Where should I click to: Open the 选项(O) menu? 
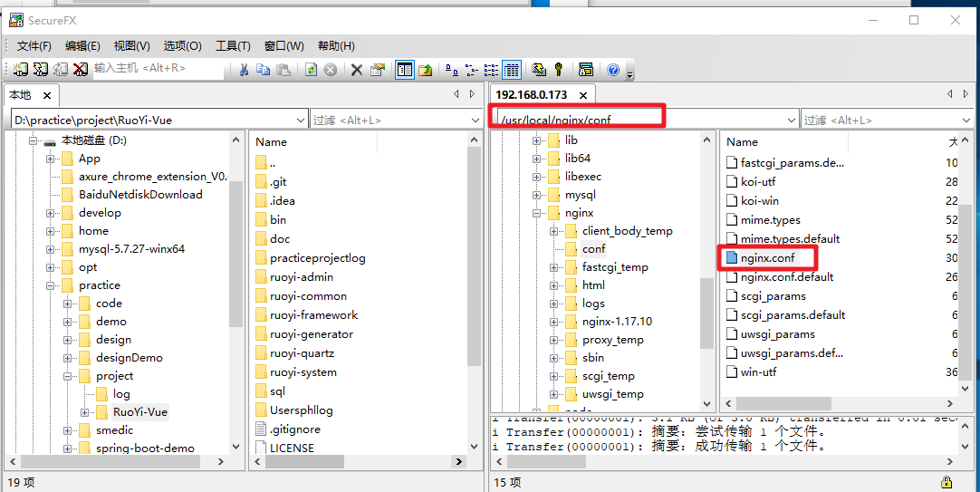pyautogui.click(x=182, y=45)
